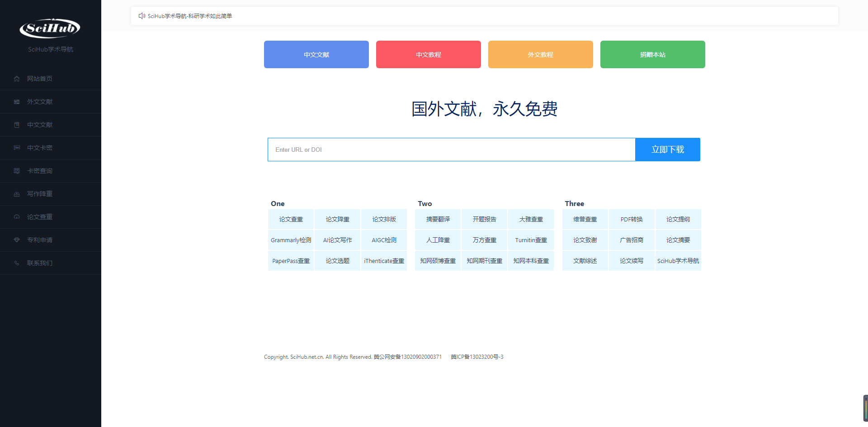Screen dimensions: 868x427
Task: Click the icon beside 论文查重 in sidebar
Action: (x=17, y=217)
